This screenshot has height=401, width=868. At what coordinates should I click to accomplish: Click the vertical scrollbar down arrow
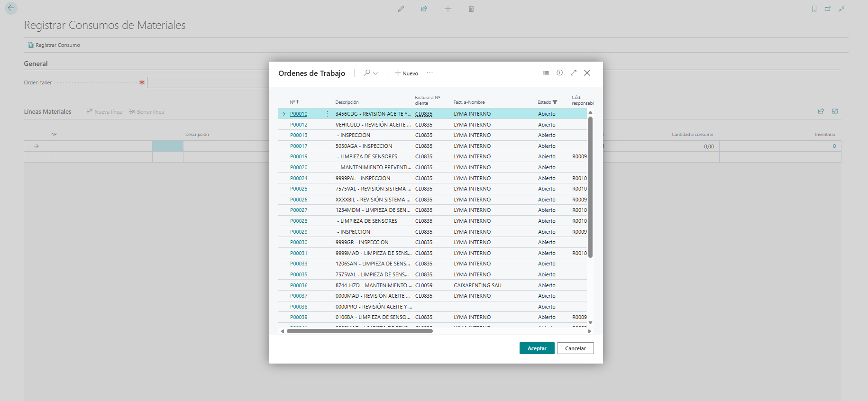coord(591,323)
